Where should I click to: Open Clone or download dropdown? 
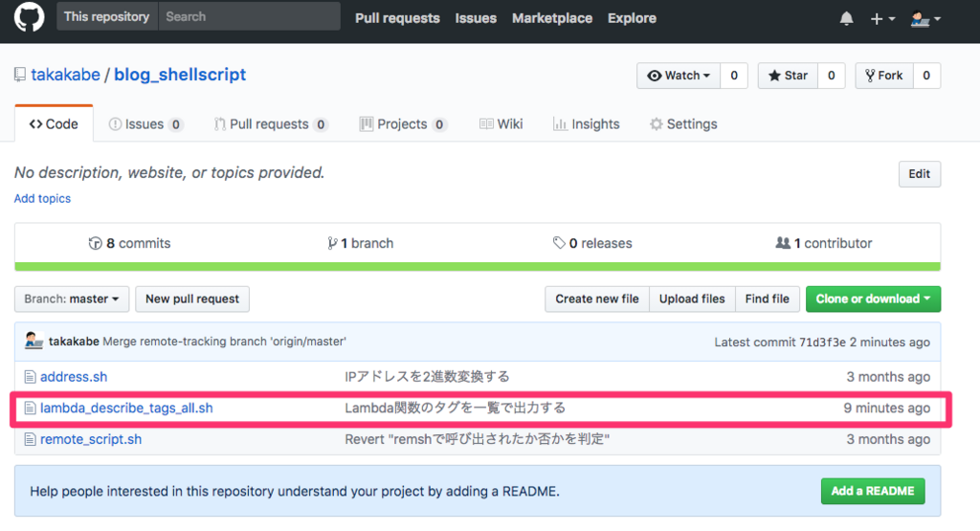click(x=873, y=299)
